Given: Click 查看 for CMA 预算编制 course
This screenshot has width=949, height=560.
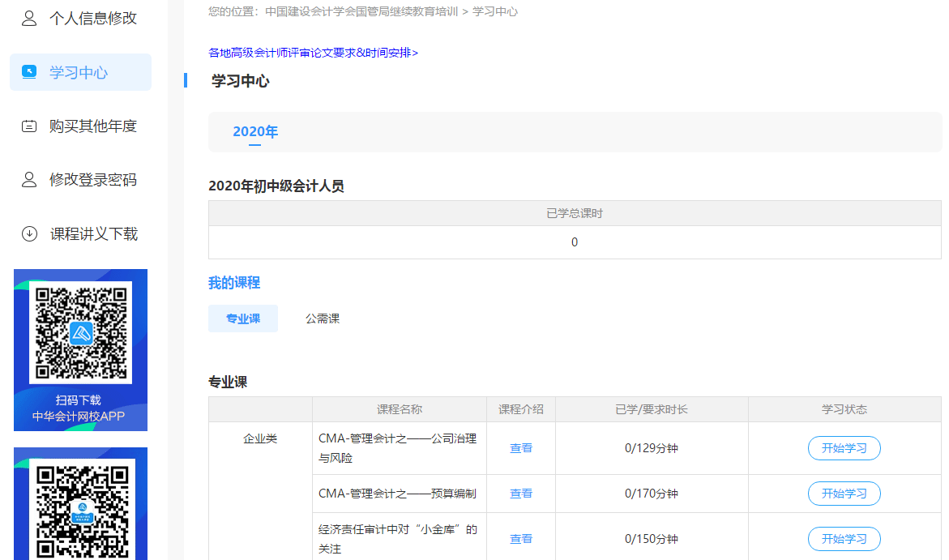Looking at the screenshot, I should click(521, 494).
